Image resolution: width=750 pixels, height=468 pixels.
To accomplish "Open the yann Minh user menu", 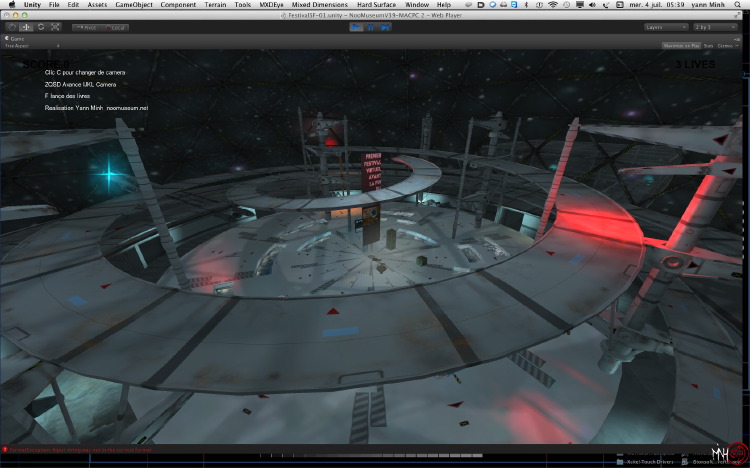I will click(x=710, y=4).
